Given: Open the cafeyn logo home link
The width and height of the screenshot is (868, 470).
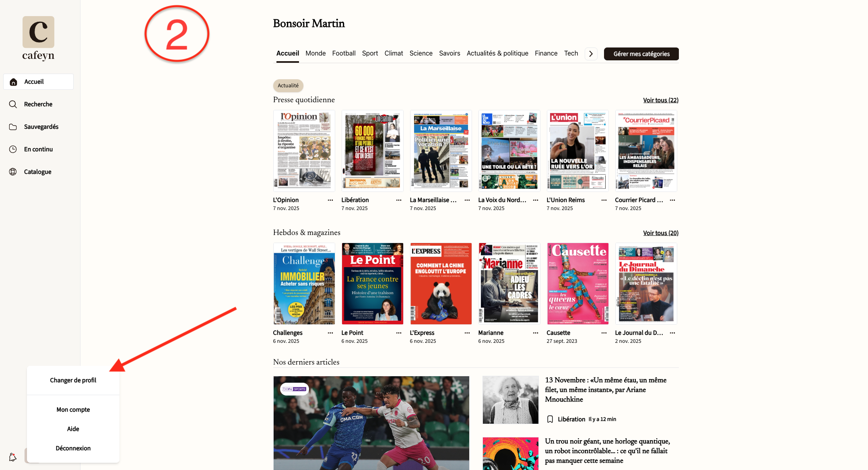Looking at the screenshot, I should point(38,39).
